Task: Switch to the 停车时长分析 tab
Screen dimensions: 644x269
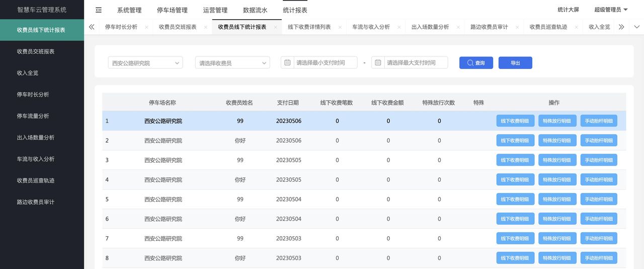Action: tap(121, 27)
